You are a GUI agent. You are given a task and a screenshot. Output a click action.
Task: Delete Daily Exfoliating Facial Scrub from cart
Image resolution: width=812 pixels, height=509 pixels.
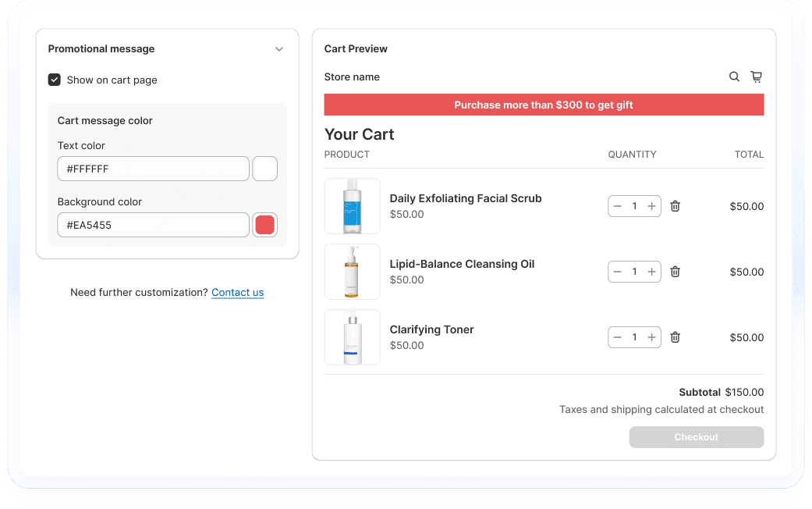click(675, 206)
